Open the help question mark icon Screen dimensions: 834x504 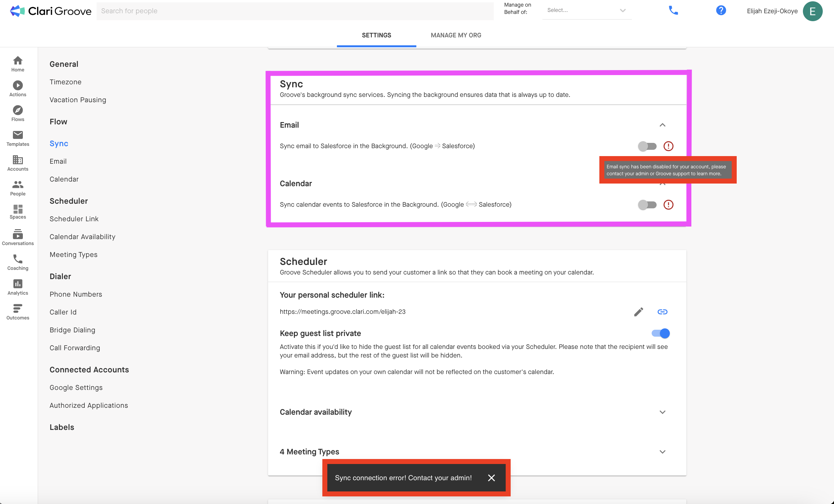(x=721, y=11)
